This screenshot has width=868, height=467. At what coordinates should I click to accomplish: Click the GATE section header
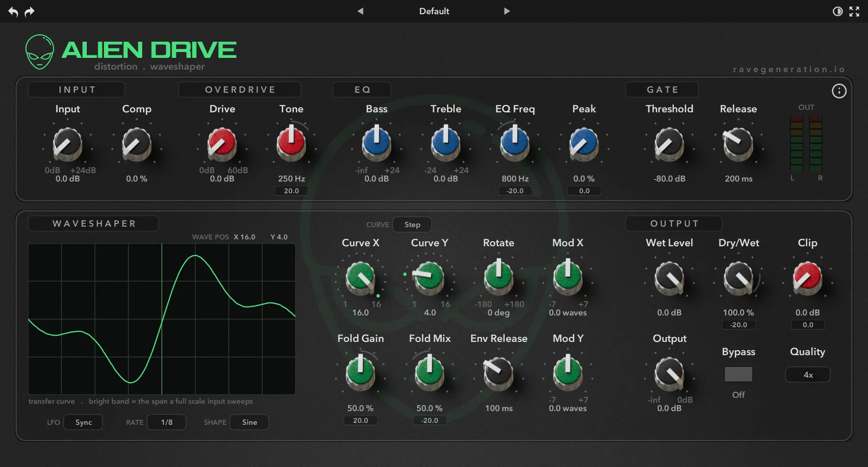662,90
